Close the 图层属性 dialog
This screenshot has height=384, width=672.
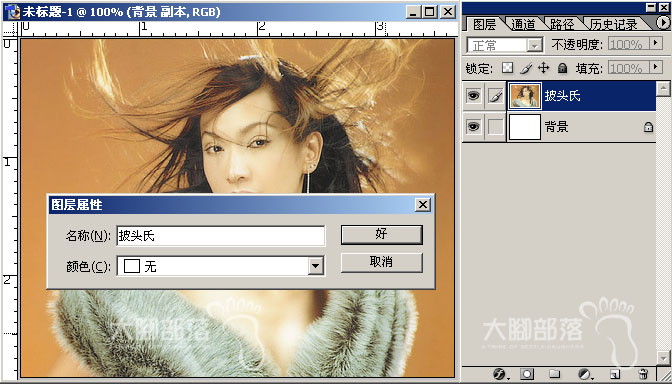point(423,205)
